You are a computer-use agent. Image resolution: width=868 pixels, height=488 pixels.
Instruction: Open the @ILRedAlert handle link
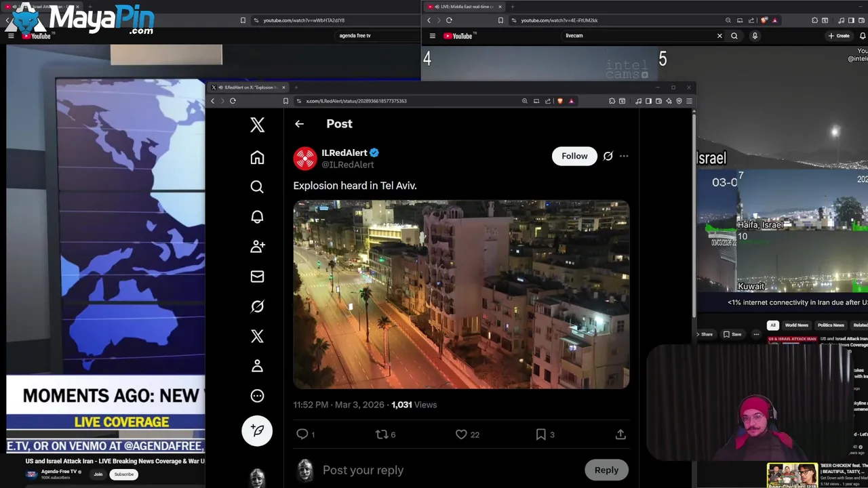coord(347,165)
